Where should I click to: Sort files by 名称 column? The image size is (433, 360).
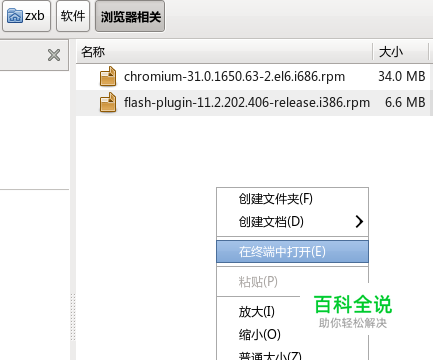224,52
